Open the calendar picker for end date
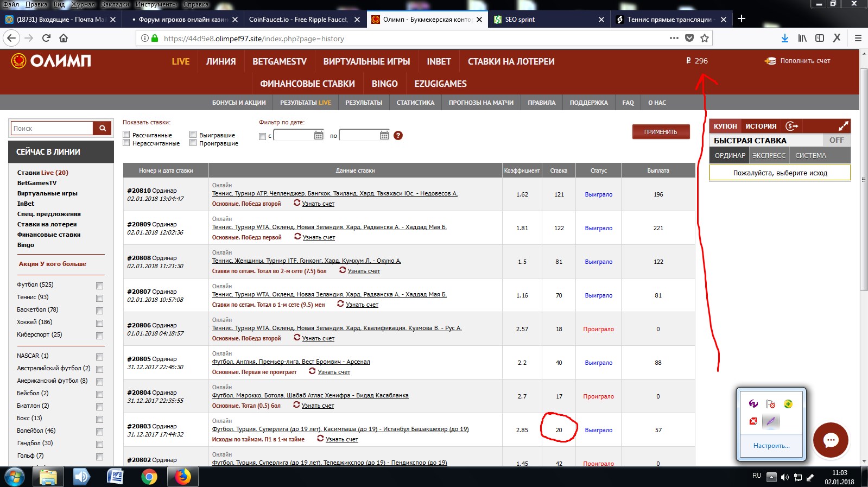Screen dimensions: 868x487 (x=384, y=135)
